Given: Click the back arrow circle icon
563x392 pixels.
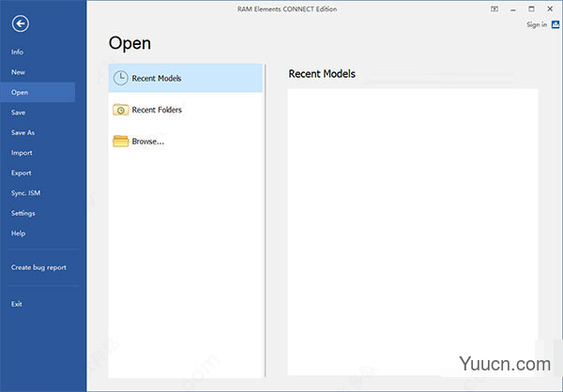Looking at the screenshot, I should (x=21, y=23).
